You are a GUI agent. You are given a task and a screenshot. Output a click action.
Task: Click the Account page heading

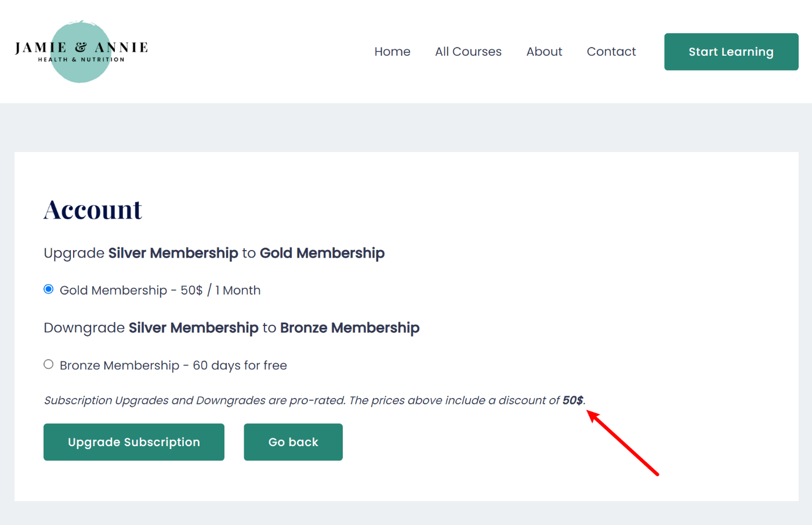coord(93,210)
